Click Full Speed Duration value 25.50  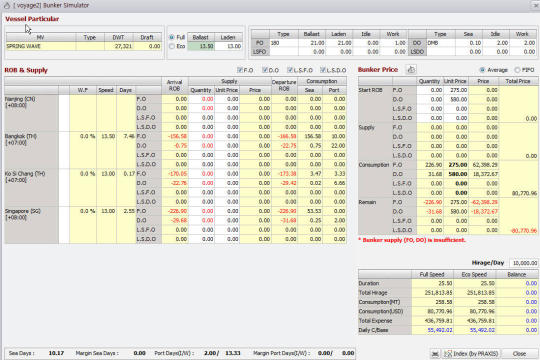tap(432, 284)
